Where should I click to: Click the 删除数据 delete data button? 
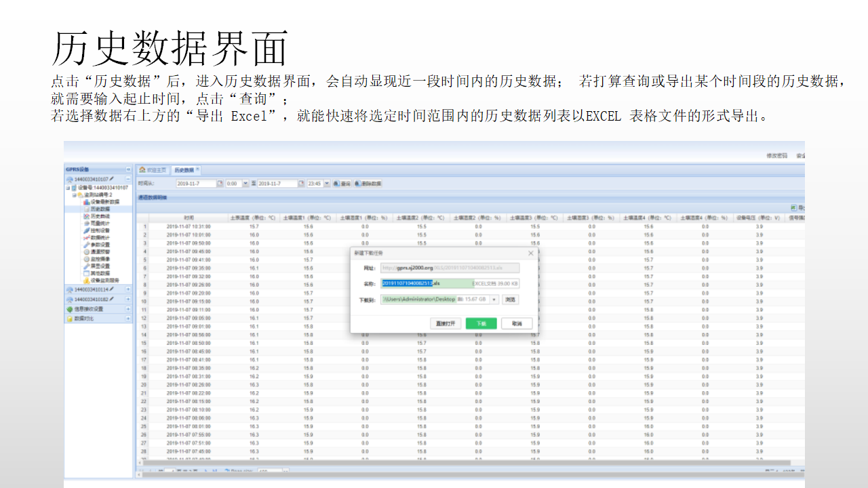[368, 184]
